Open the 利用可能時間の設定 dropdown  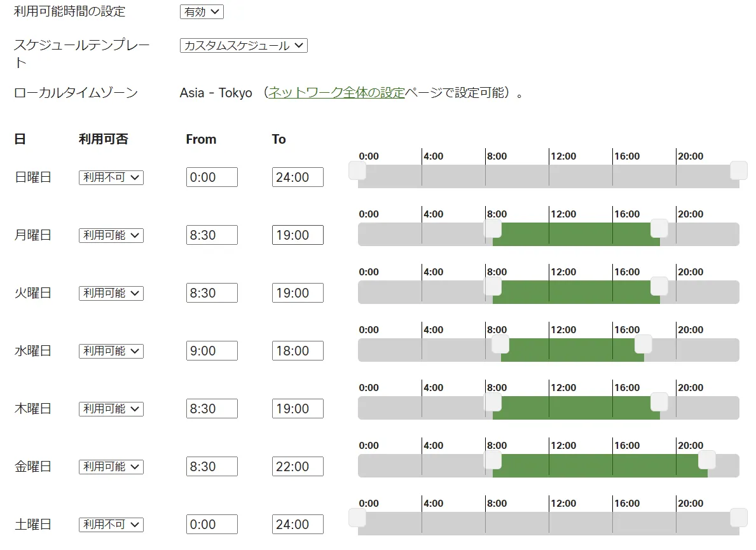click(x=202, y=12)
